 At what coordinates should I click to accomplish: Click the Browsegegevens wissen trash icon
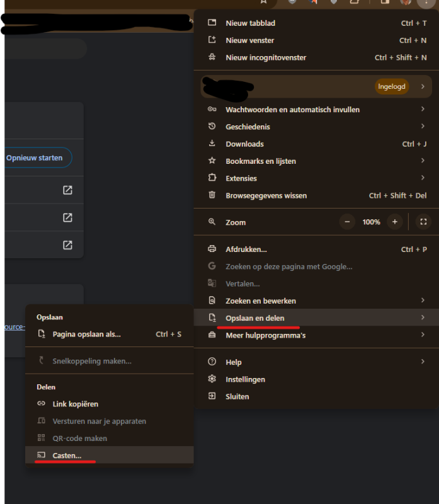(x=212, y=195)
